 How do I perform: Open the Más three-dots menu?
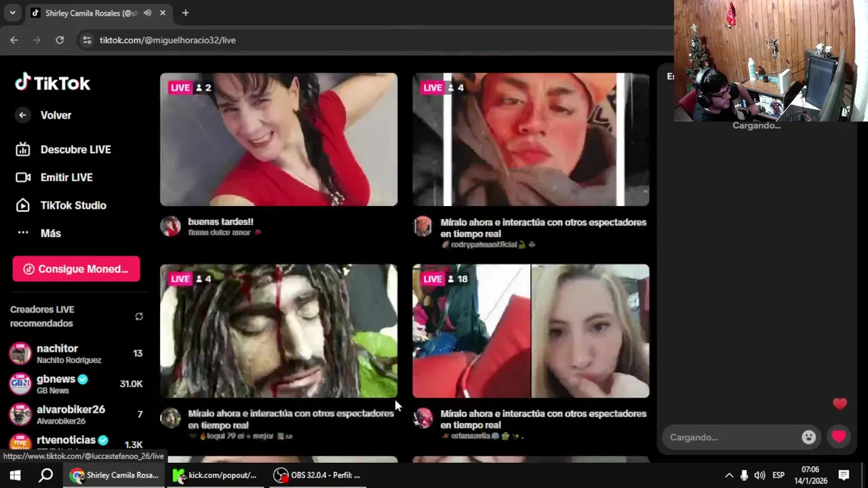pos(22,232)
